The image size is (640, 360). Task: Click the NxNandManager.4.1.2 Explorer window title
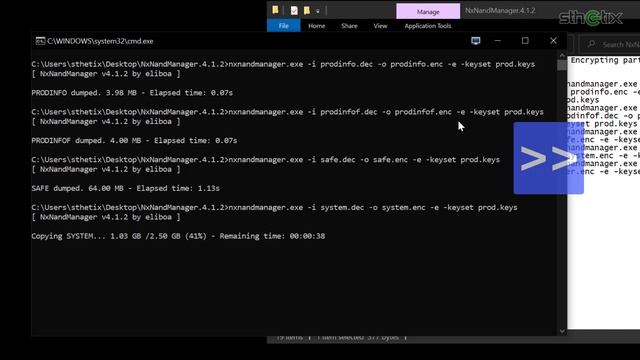click(x=500, y=11)
